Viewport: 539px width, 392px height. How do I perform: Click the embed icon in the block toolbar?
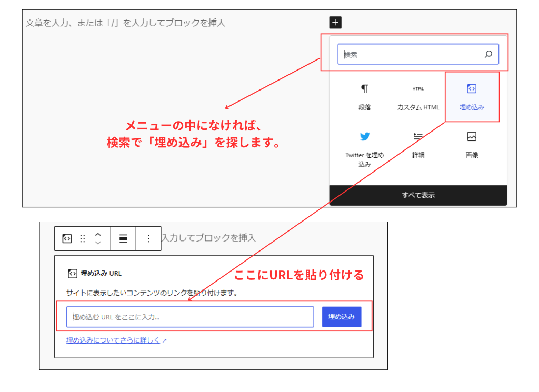click(66, 238)
